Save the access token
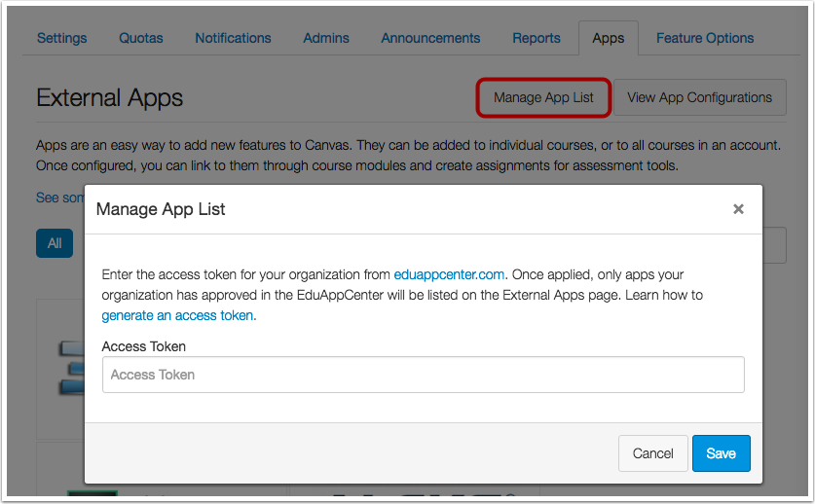The height and width of the screenshot is (504, 815). [721, 453]
